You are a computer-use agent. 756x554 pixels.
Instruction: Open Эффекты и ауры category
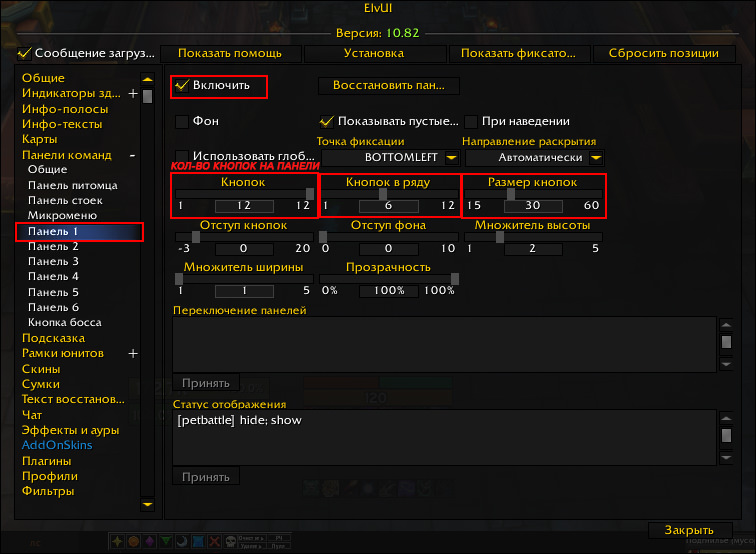[70, 430]
